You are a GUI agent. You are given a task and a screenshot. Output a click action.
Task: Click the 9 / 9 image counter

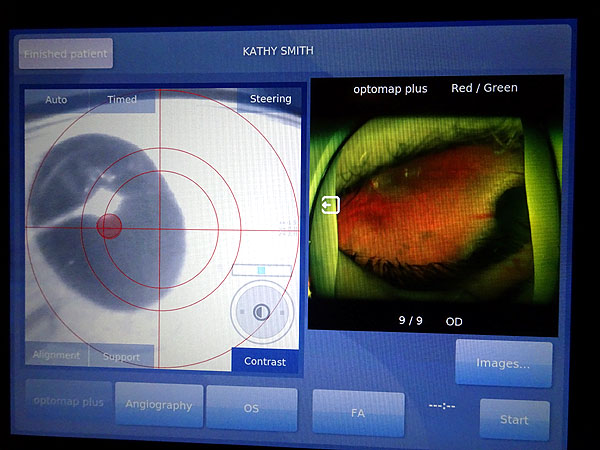pos(411,320)
